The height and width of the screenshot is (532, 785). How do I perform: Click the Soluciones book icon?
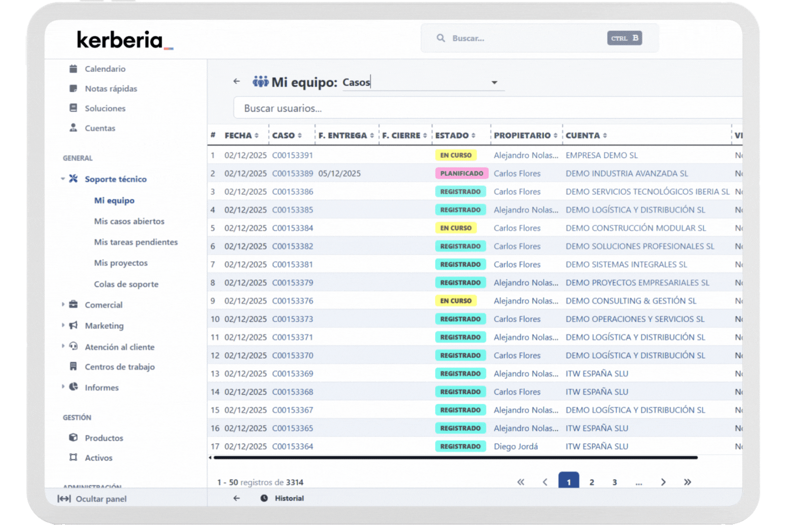click(73, 108)
